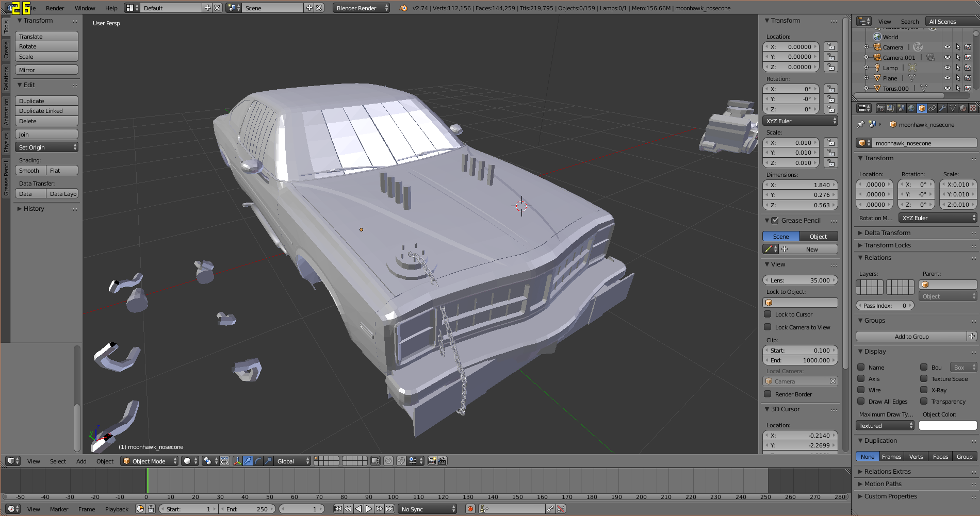Screen dimensions: 980x516
Task: Open the Modifiers wrench tab in Properties
Action: tap(942, 108)
